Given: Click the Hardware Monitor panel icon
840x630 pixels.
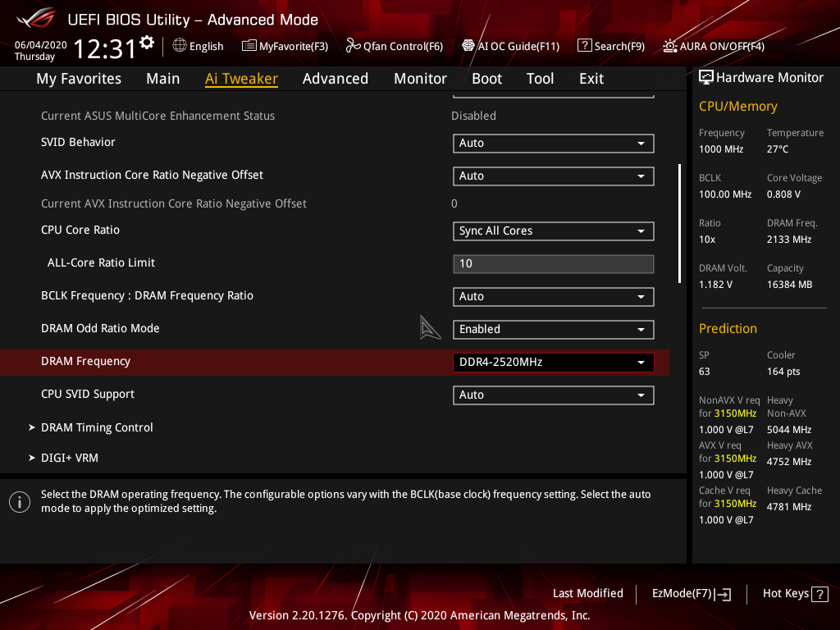Looking at the screenshot, I should point(706,76).
